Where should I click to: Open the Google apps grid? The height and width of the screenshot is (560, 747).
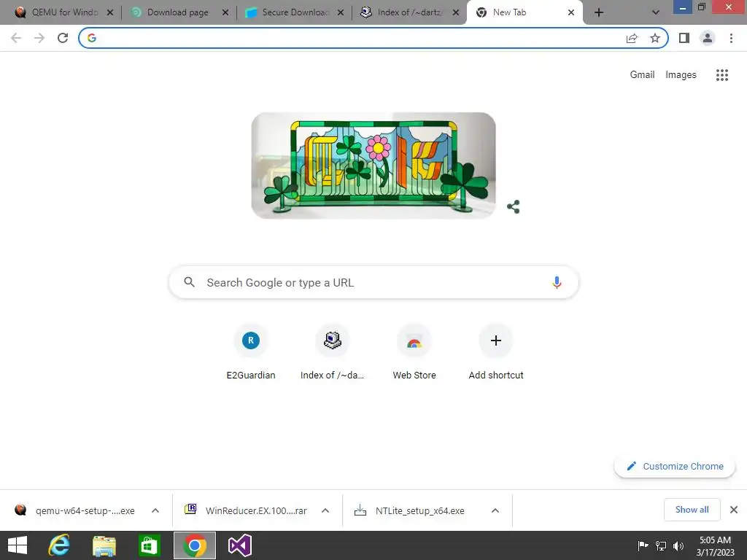coord(722,75)
